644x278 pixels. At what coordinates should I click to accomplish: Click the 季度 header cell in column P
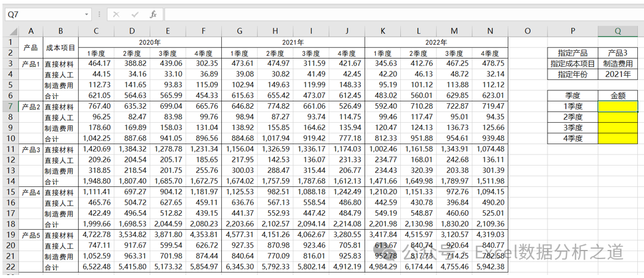[x=573, y=96]
